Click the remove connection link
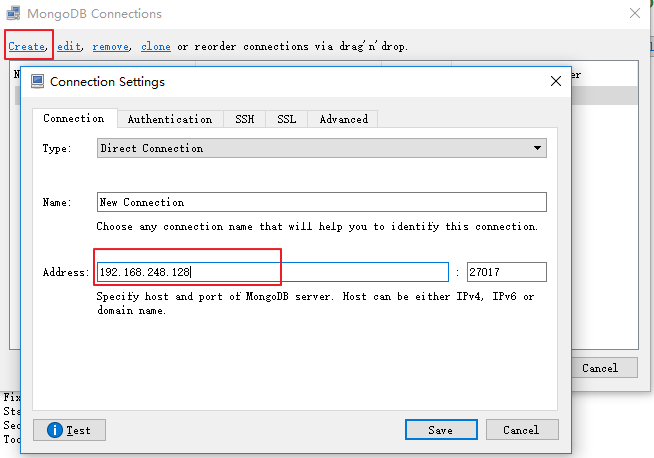Viewport: 654px width, 458px height. (x=111, y=46)
